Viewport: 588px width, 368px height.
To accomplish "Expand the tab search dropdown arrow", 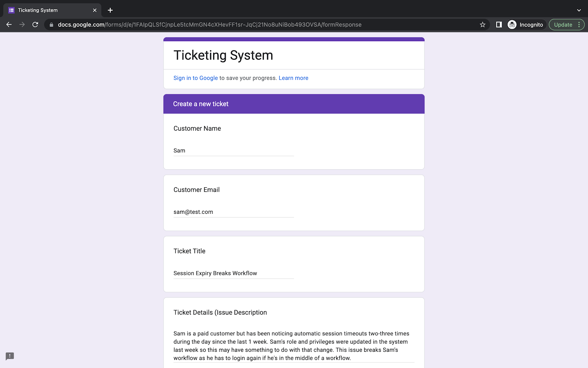I will [x=579, y=10].
